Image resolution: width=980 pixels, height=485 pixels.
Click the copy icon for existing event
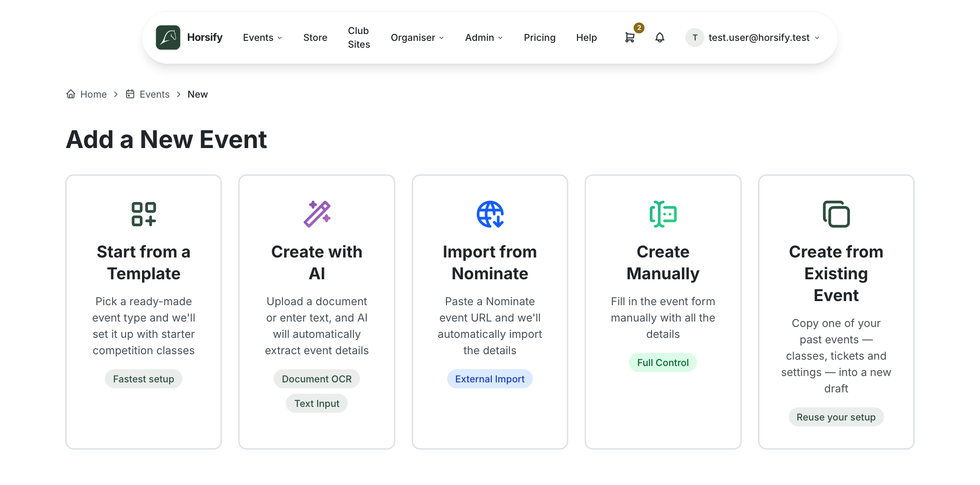[x=836, y=214]
